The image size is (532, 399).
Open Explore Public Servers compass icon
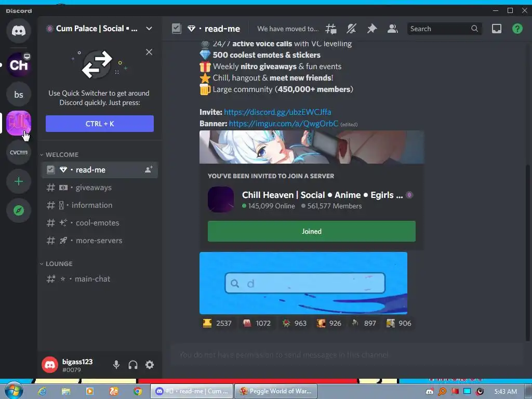(19, 210)
